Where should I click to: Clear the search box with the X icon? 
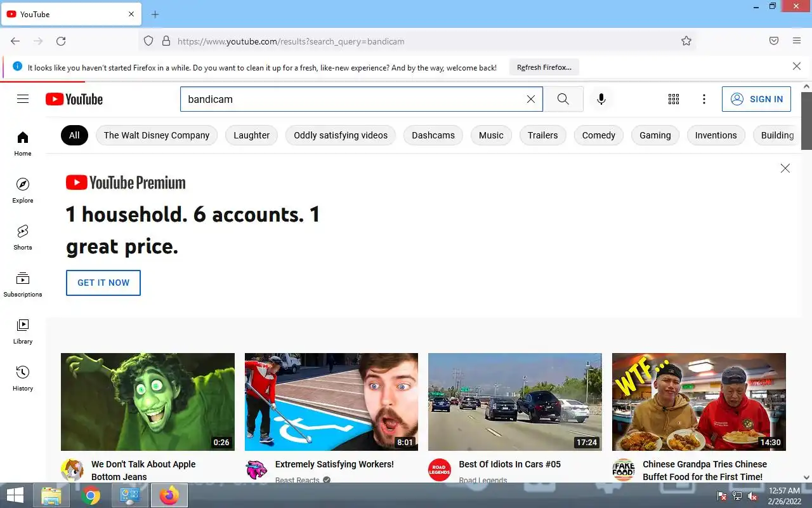pos(531,99)
